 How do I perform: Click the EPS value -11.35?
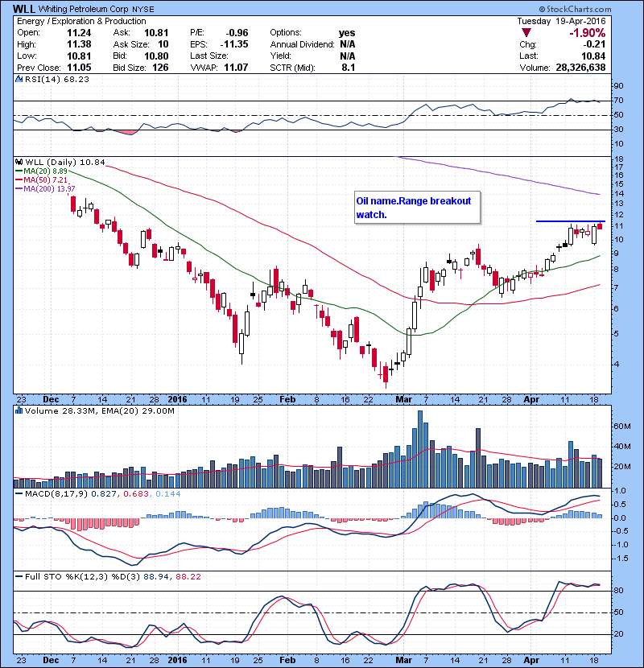click(234, 44)
